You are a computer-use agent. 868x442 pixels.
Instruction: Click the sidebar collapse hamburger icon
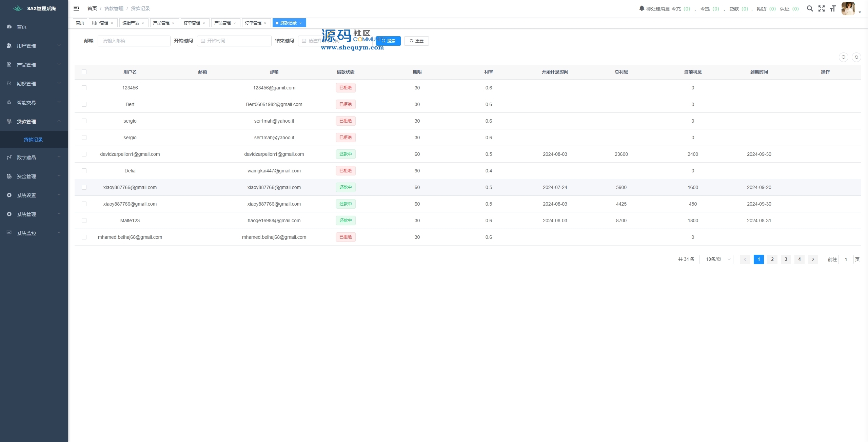click(x=76, y=8)
